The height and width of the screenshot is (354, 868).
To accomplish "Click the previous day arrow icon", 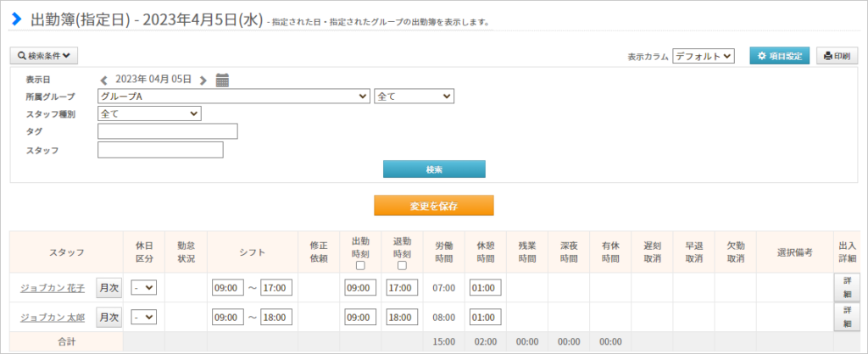I will click(103, 80).
